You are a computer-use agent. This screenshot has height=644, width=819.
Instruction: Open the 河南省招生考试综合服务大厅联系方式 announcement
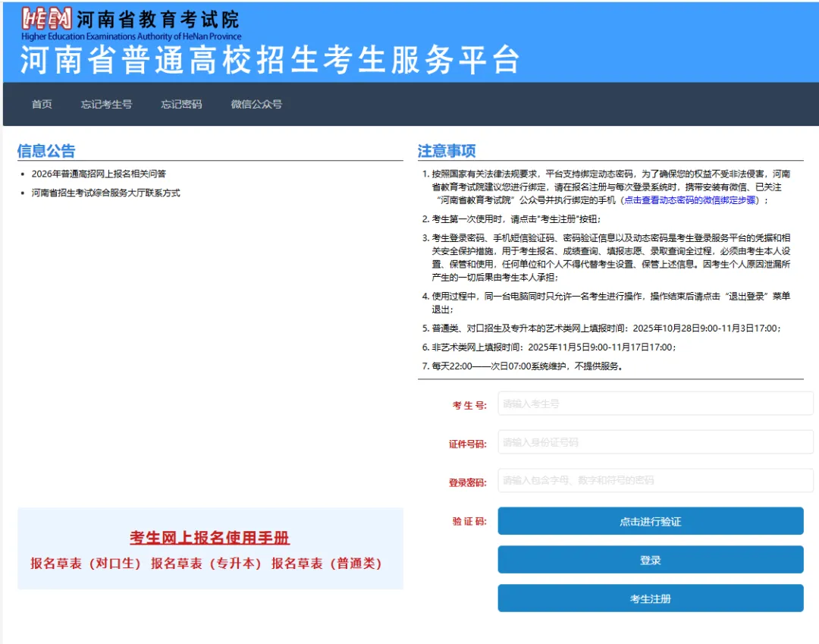pos(105,193)
